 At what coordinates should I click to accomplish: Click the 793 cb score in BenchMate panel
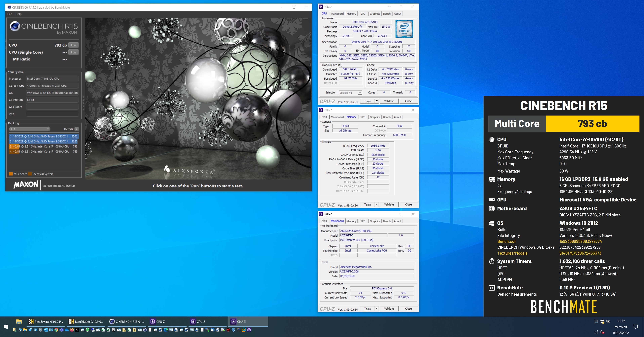[x=592, y=124]
